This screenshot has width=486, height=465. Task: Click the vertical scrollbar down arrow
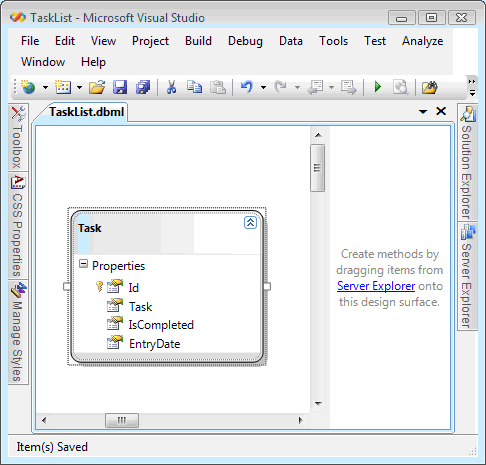tap(318, 404)
